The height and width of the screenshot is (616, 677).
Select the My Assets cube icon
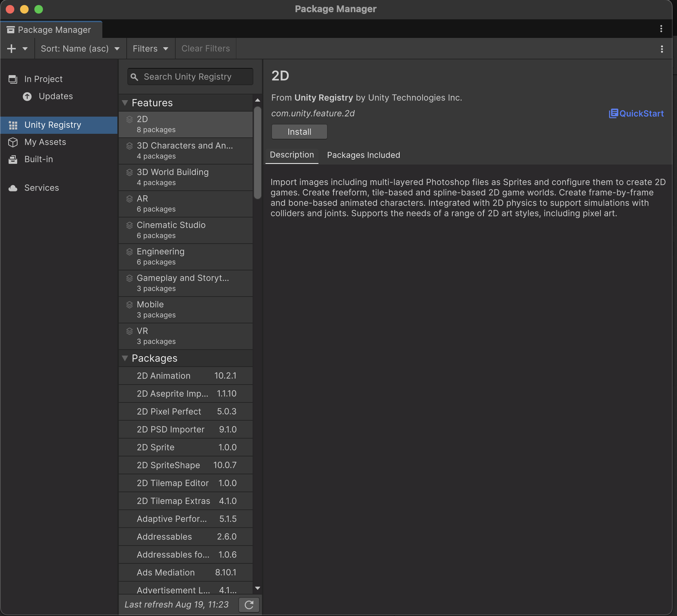tap(13, 142)
